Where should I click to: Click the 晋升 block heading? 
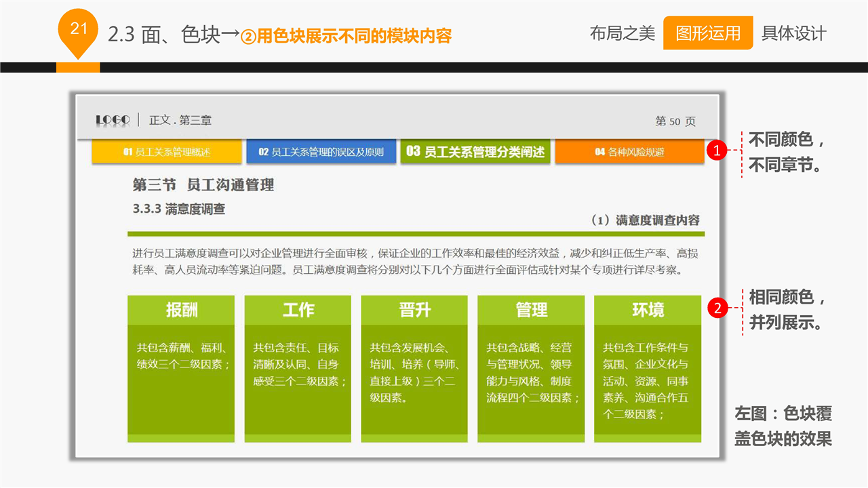pyautogui.click(x=414, y=310)
